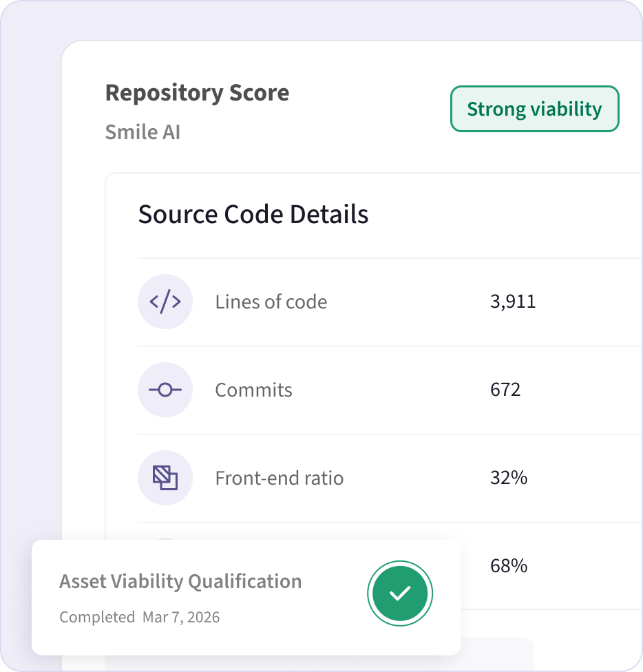The height and width of the screenshot is (672, 643).
Task: Select the Smile AI repository label
Action: click(x=143, y=132)
